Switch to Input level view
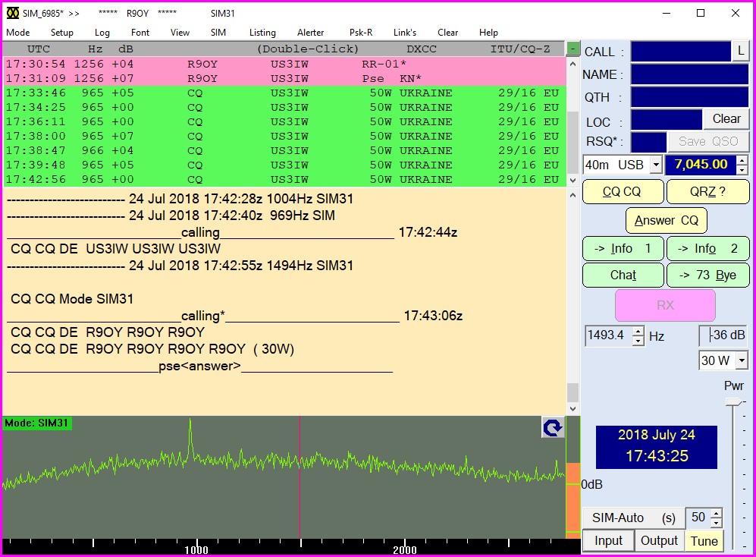Image resolution: width=756 pixels, height=557 pixels. click(608, 540)
